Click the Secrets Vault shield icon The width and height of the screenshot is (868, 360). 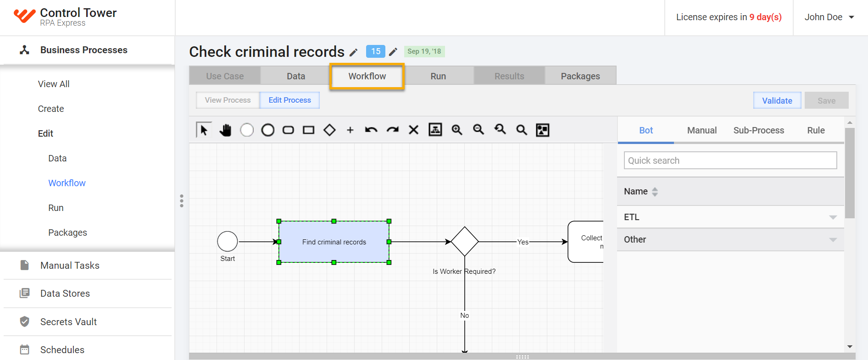[25, 321]
